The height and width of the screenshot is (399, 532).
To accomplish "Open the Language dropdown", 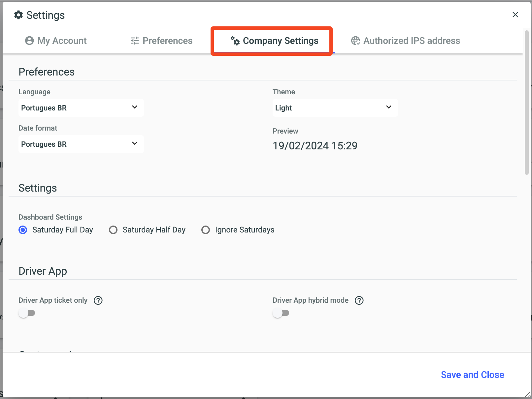I will (x=81, y=108).
